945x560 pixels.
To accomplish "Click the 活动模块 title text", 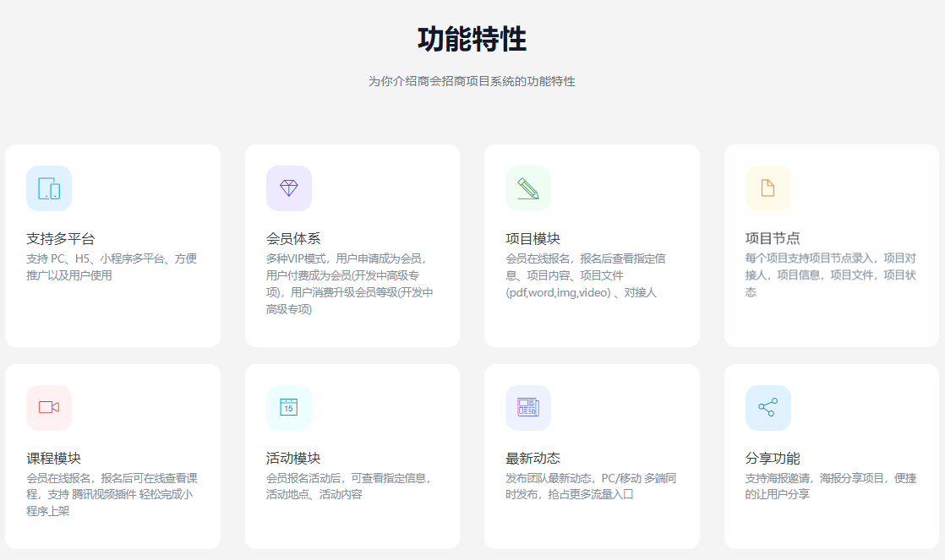I will tap(293, 459).
